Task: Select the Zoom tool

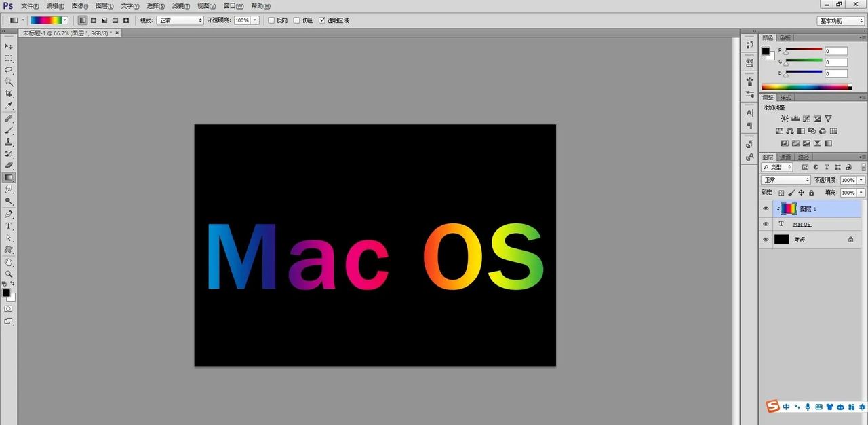Action: [9, 274]
